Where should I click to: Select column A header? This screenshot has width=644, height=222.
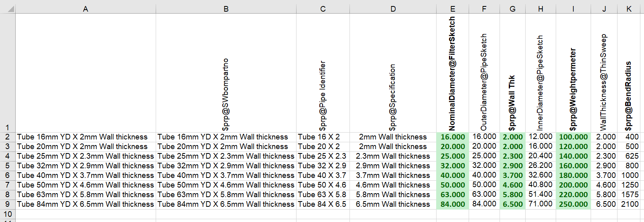pos(85,9)
